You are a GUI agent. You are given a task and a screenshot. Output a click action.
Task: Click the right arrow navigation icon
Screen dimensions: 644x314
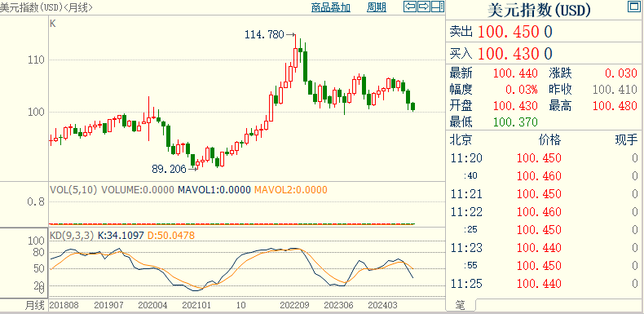tap(424, 7)
